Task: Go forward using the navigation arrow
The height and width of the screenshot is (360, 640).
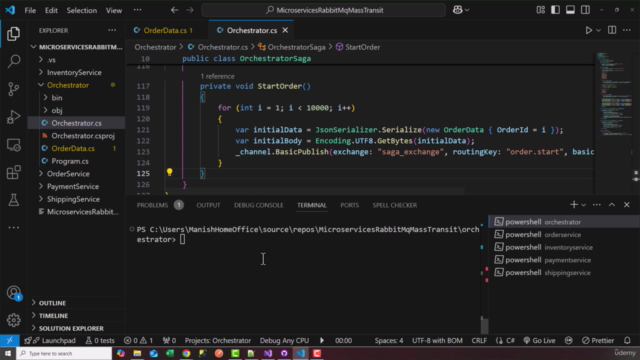Action: pos(190,10)
